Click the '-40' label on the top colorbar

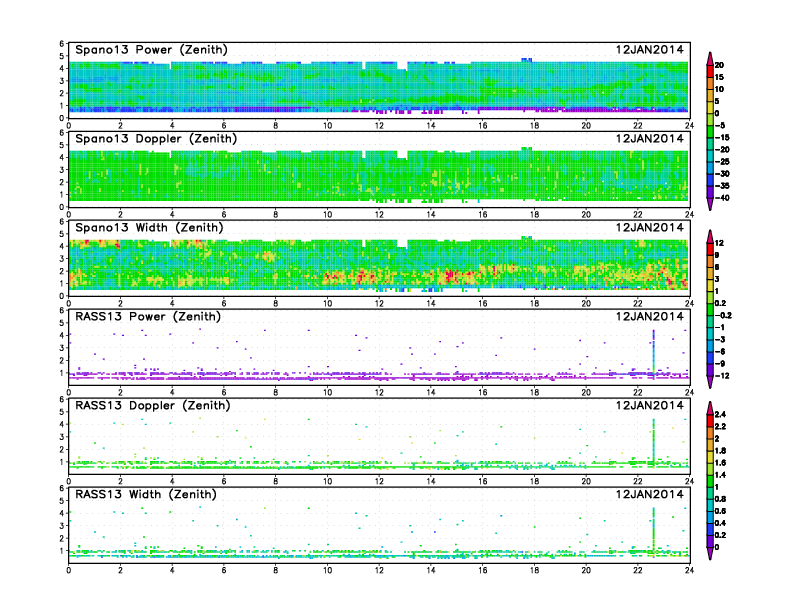[722, 198]
